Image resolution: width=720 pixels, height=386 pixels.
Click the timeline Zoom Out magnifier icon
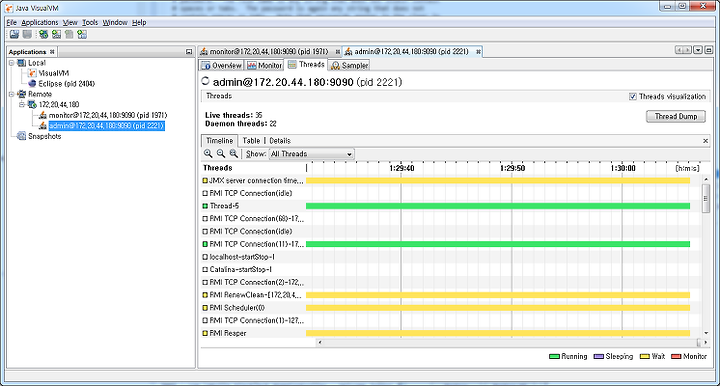221,154
